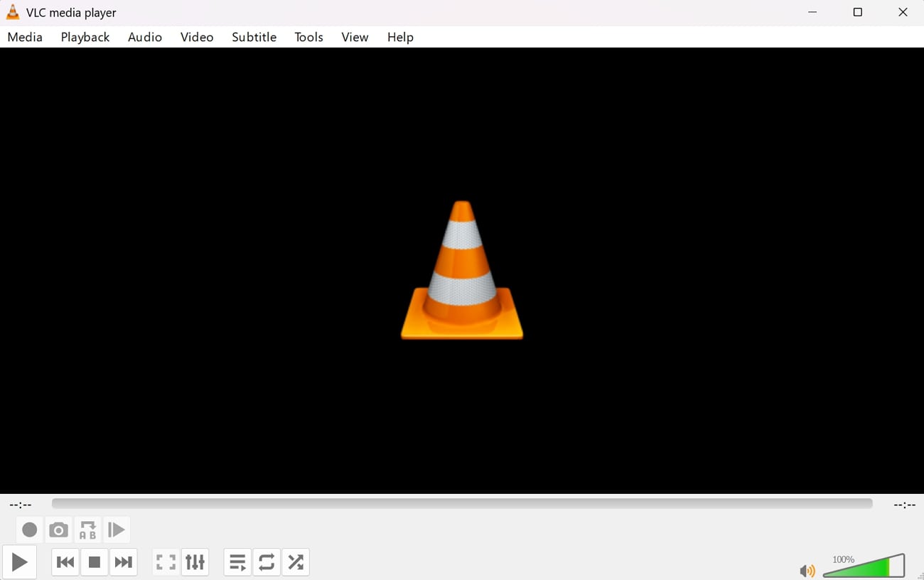Open the View menu
Viewport: 924px width, 580px height.
(x=355, y=37)
